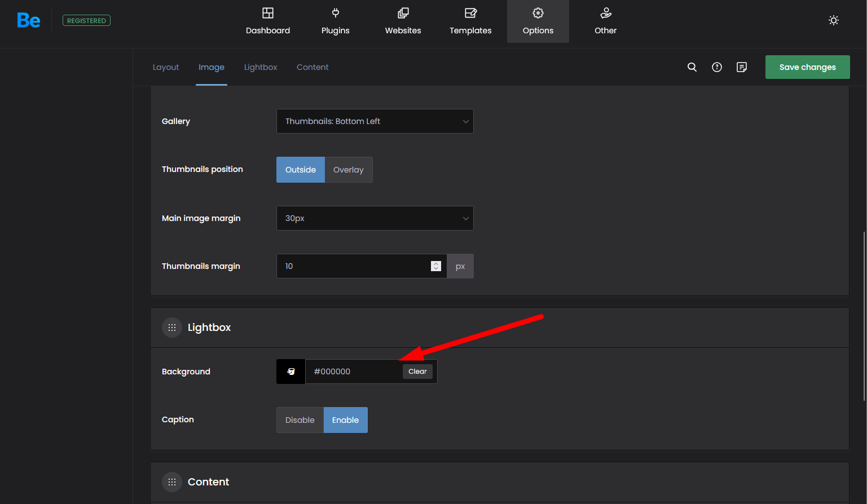Open the Templates section
Viewport: 867px width, 504px height.
pyautogui.click(x=470, y=21)
